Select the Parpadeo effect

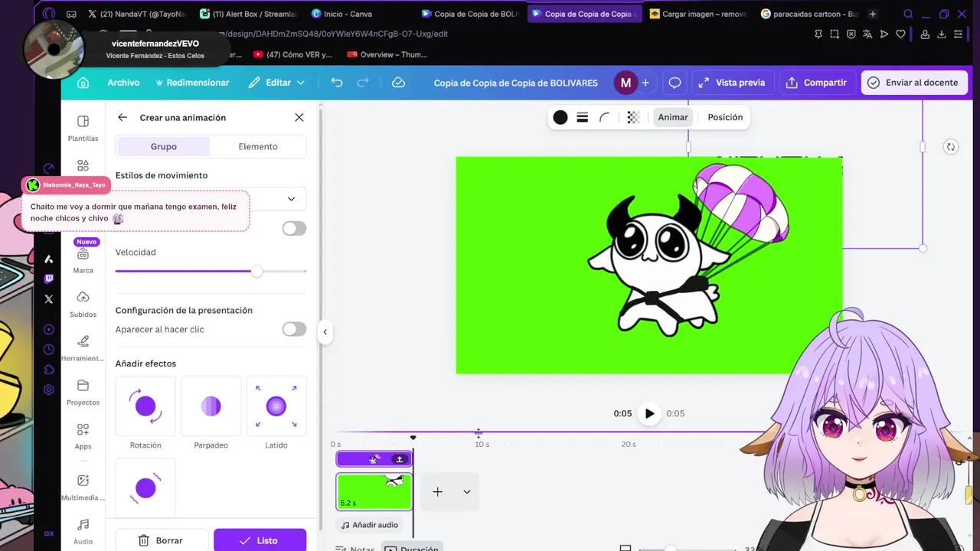point(211,406)
